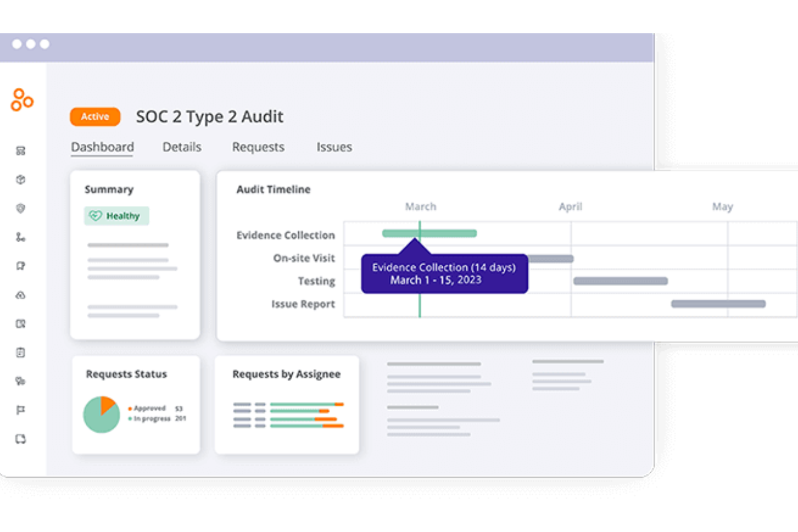Click the Healthy summary badge

116,216
